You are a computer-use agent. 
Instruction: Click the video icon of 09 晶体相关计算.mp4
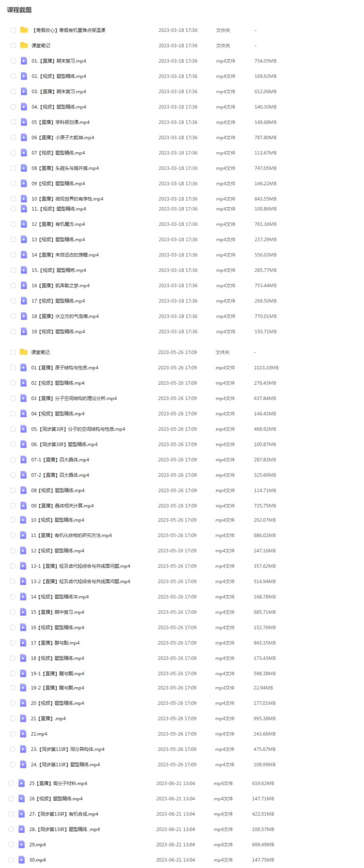point(24,505)
